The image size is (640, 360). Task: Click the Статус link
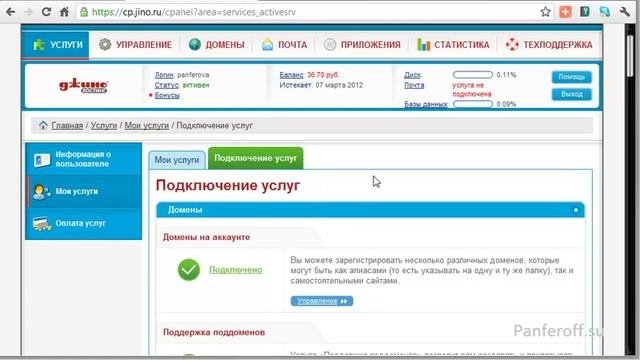[x=167, y=85]
